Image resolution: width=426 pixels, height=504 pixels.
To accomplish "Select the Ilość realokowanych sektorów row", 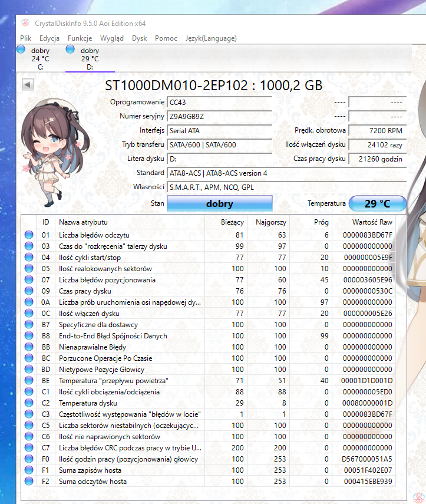I will pos(208,268).
